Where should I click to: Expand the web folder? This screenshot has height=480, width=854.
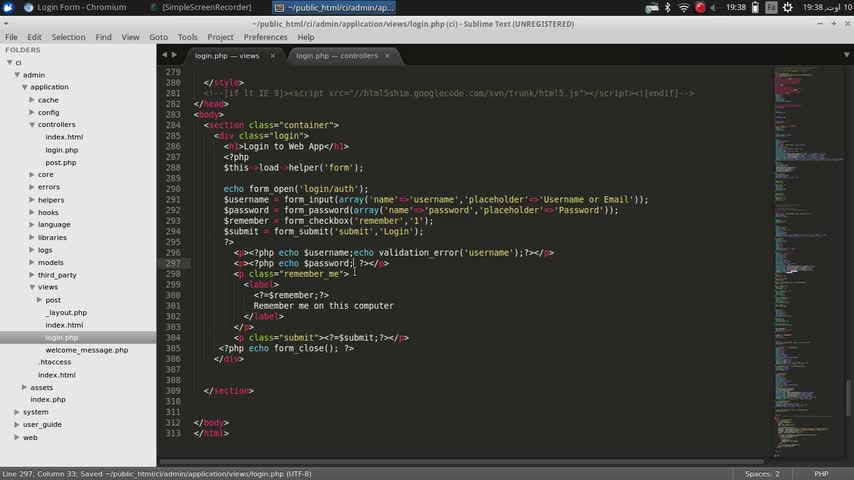tap(17, 437)
